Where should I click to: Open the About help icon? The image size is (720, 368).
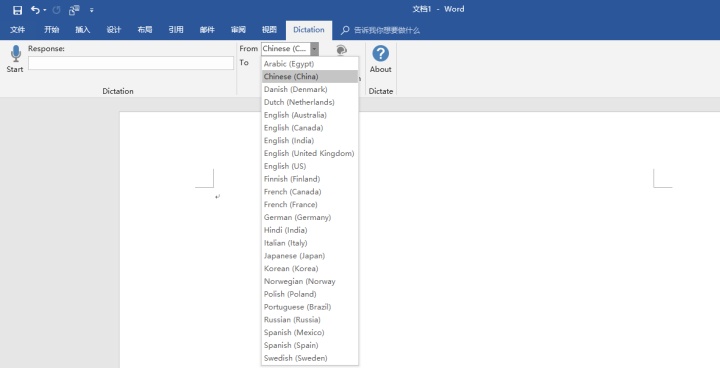[x=381, y=53]
